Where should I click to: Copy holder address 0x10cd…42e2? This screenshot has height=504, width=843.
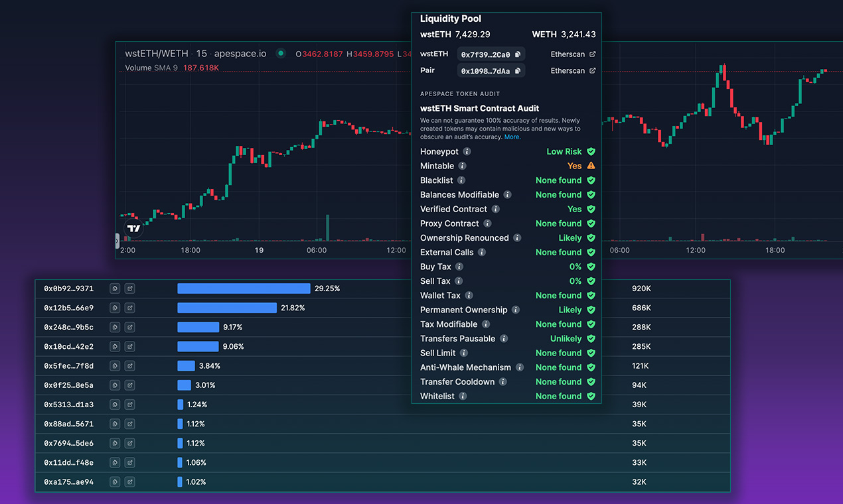point(115,346)
